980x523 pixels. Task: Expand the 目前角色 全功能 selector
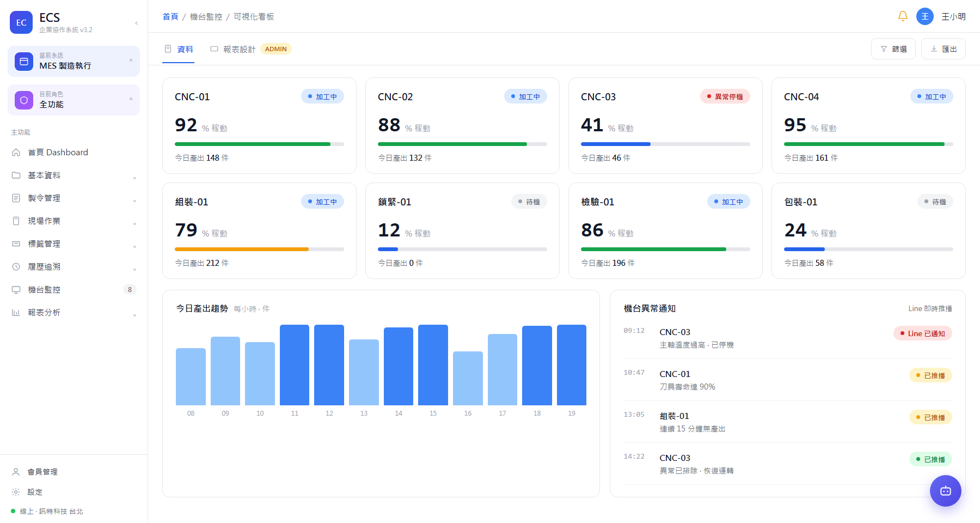(x=74, y=100)
